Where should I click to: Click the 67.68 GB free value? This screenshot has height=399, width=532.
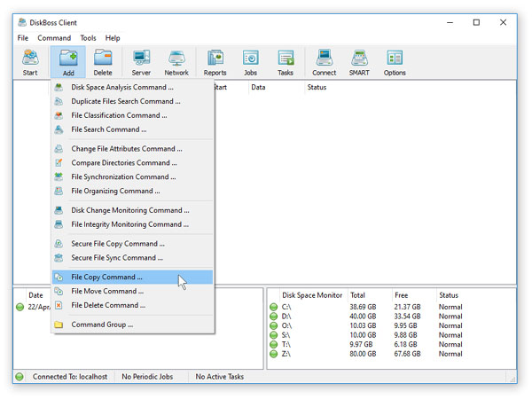[x=407, y=354]
